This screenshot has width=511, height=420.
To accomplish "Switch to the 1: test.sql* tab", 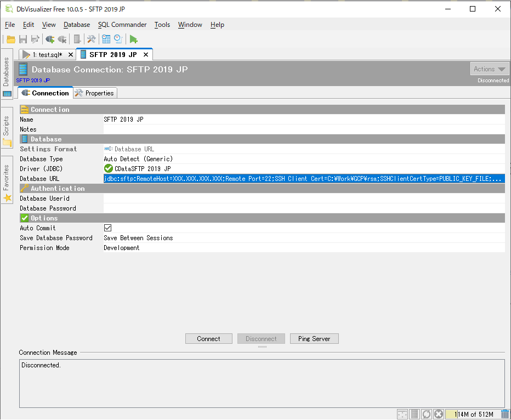I will [x=48, y=55].
